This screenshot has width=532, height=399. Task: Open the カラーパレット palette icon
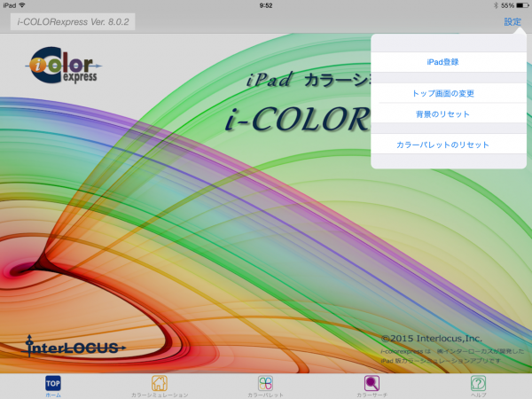coord(265,383)
